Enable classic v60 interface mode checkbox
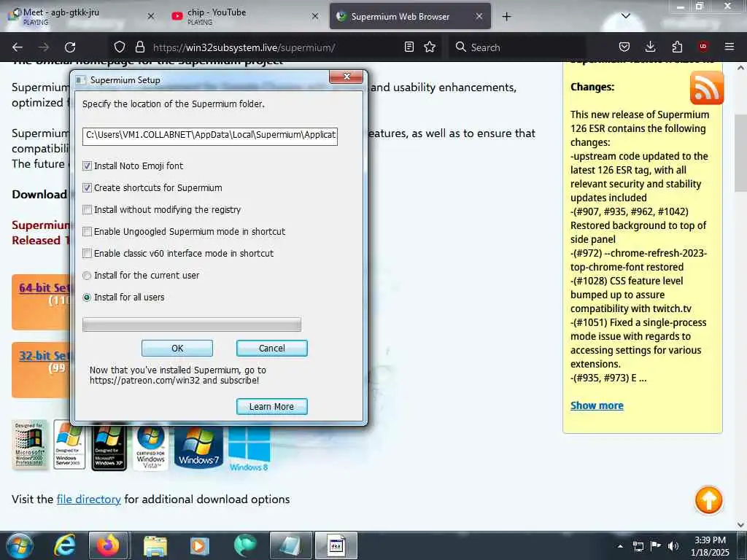Screen dimensions: 747x560 pyautogui.click(x=87, y=253)
